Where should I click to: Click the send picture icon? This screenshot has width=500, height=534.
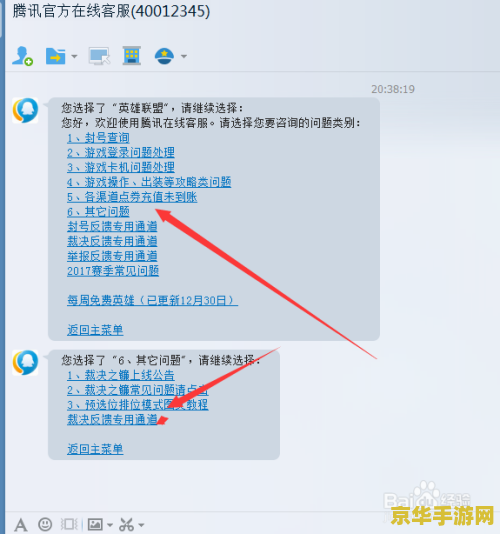[x=95, y=524]
